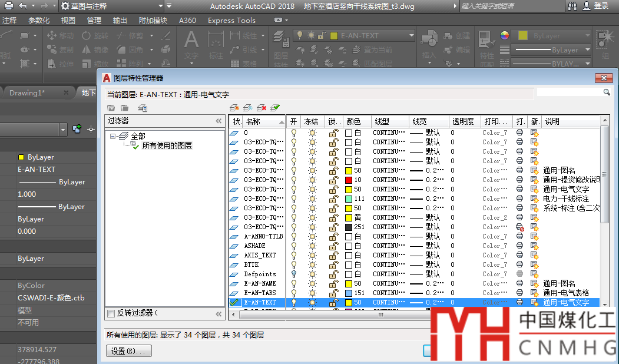Click the Layer States Manager icon

[x=143, y=108]
